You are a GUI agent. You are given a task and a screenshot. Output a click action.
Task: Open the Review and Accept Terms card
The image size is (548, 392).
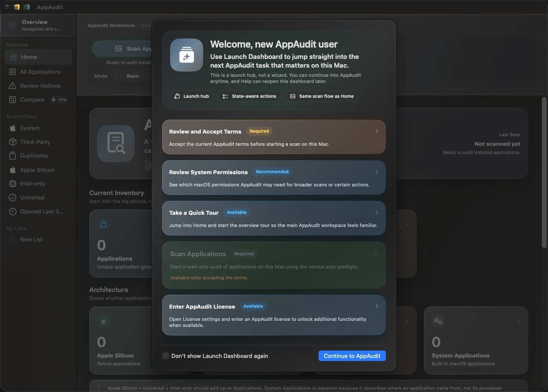(274, 137)
